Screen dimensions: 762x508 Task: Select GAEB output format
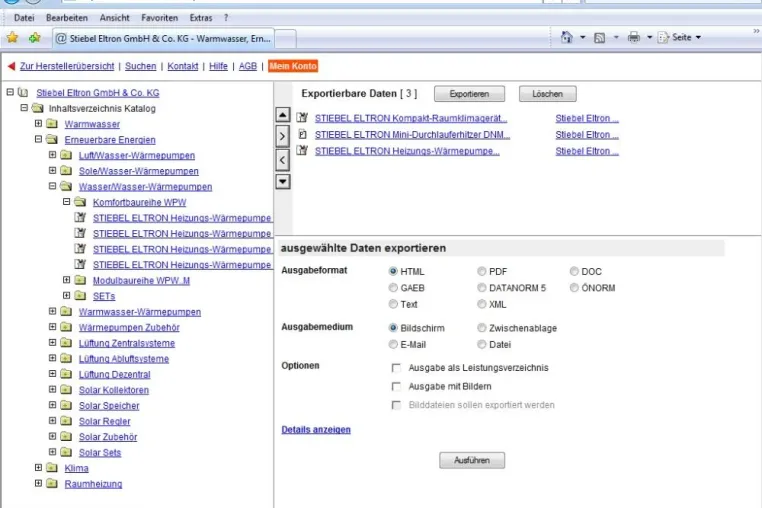[x=393, y=288]
